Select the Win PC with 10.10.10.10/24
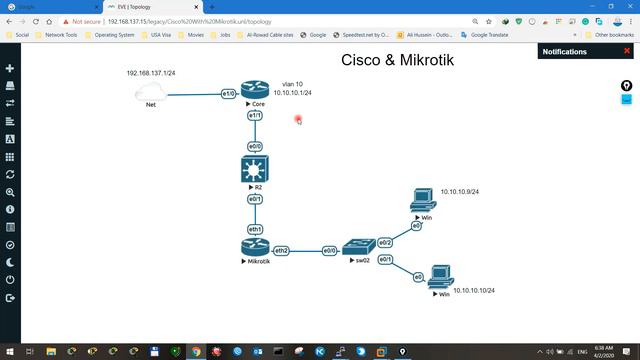 click(x=441, y=277)
